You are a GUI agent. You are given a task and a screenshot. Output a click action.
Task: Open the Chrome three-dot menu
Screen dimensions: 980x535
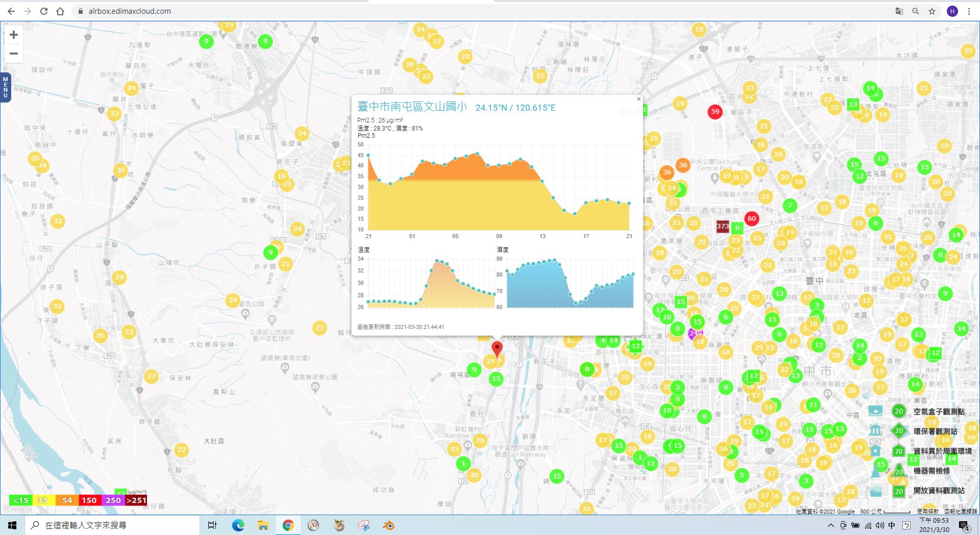(x=969, y=11)
